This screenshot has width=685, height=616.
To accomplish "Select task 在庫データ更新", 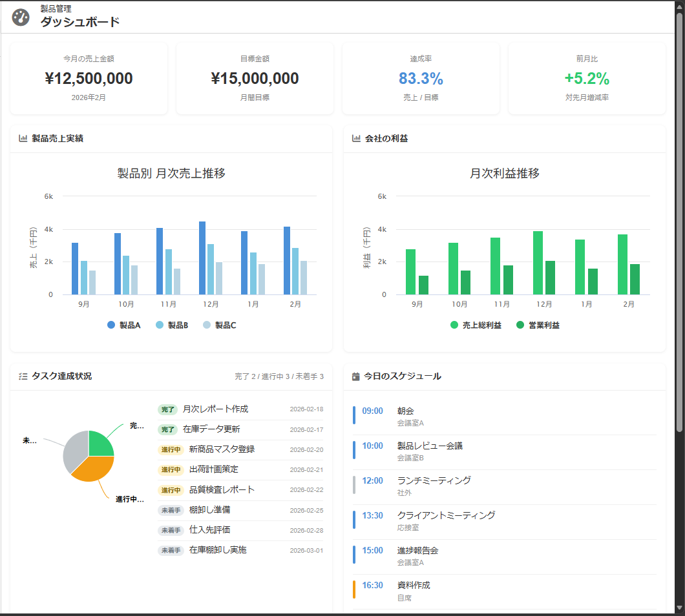I will (211, 429).
